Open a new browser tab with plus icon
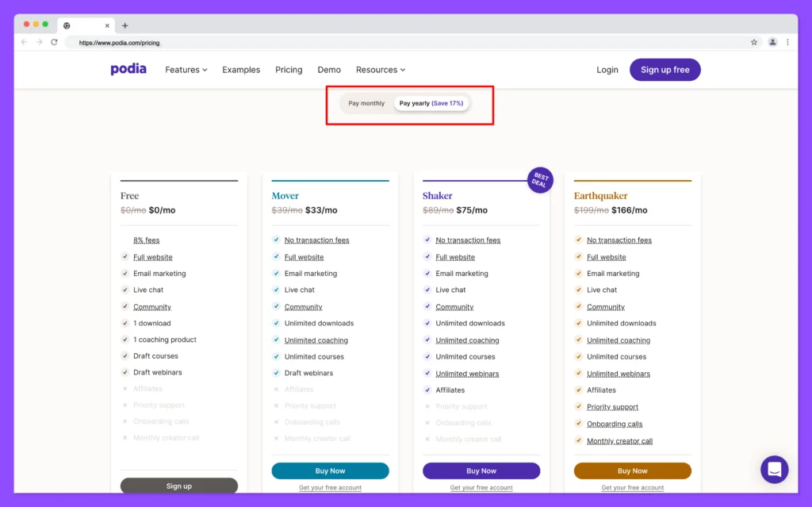812x507 pixels. click(124, 25)
